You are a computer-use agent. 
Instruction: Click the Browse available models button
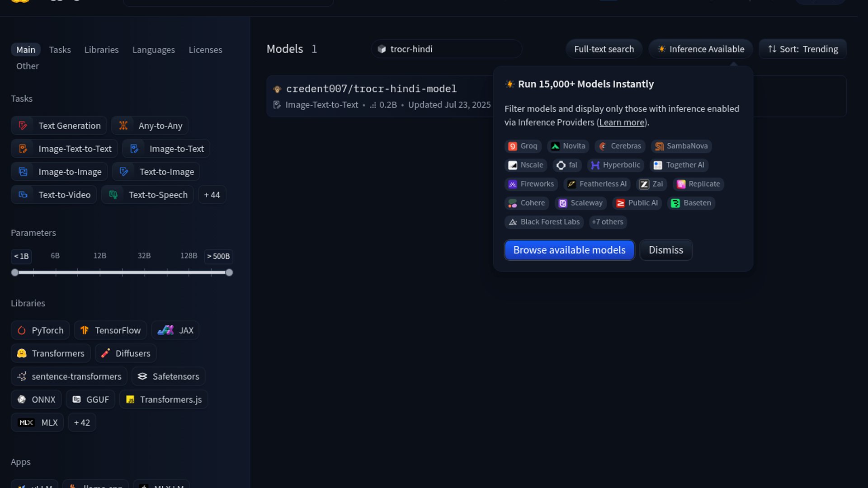569,250
